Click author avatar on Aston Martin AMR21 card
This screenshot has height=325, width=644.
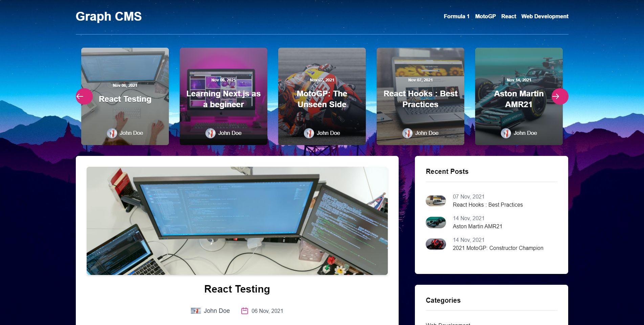pyautogui.click(x=506, y=133)
